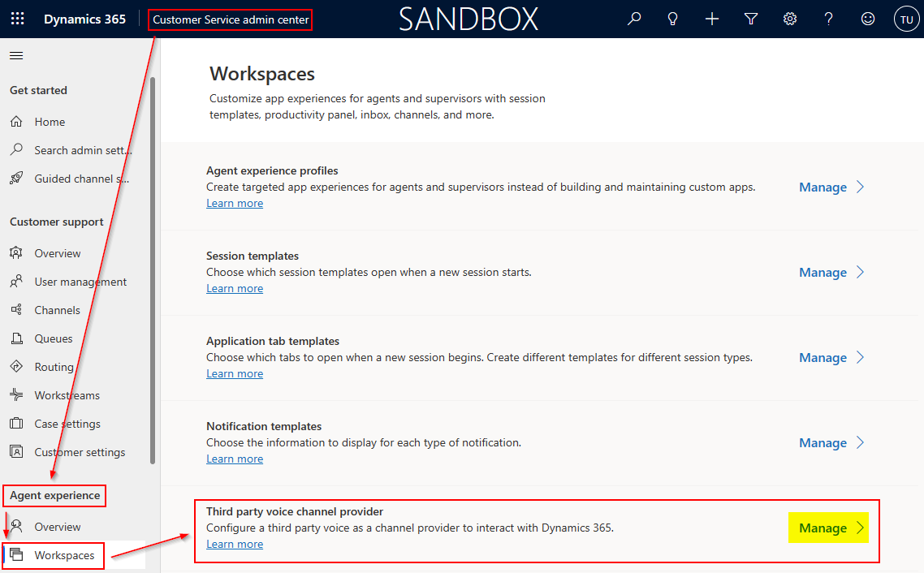Open Learn more under Application tab templates
924x573 pixels.
click(235, 374)
